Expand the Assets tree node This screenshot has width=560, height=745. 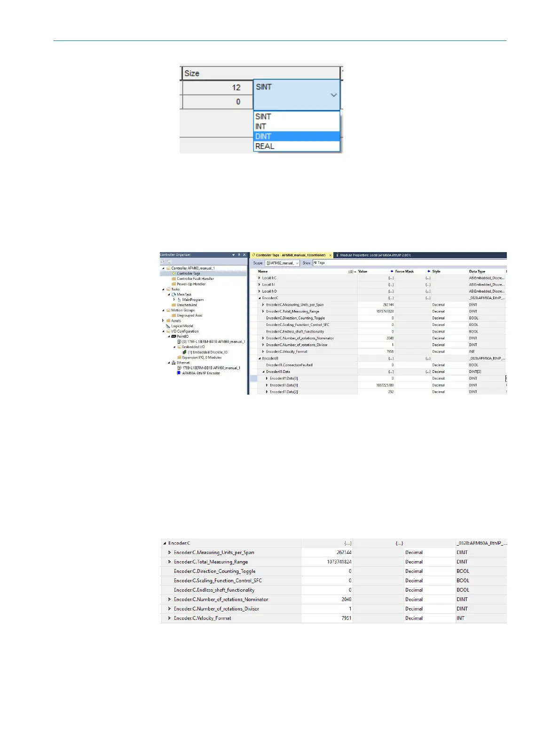pyautogui.click(x=163, y=321)
